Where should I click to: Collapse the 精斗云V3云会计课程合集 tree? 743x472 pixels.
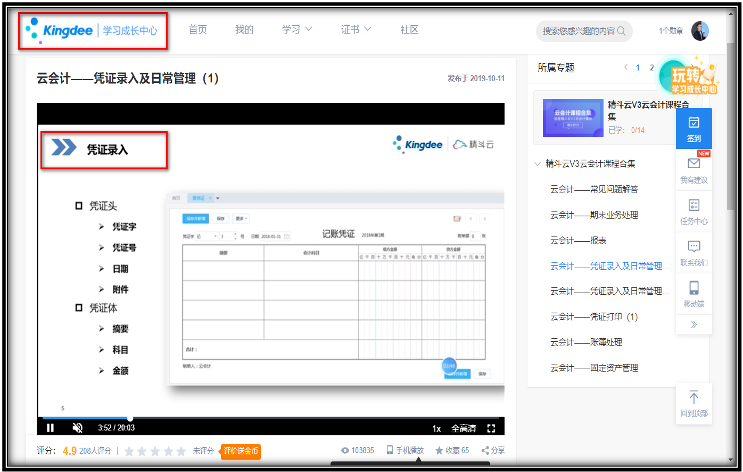point(537,163)
